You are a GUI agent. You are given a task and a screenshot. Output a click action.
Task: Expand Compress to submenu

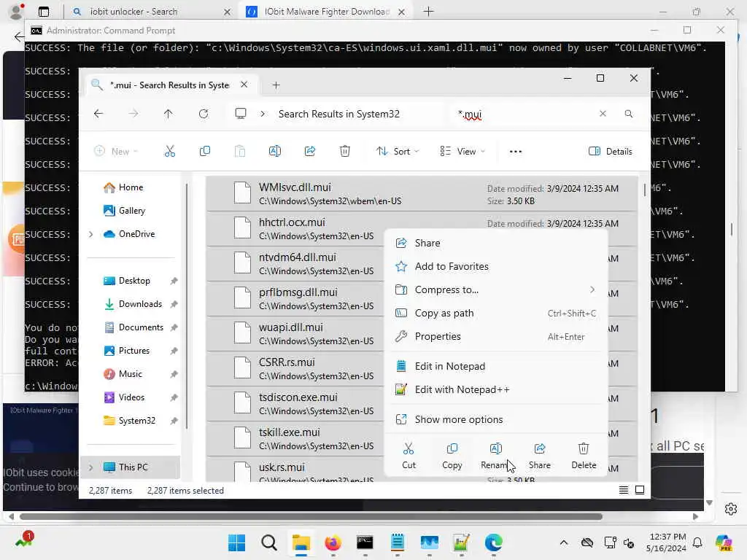tap(592, 289)
